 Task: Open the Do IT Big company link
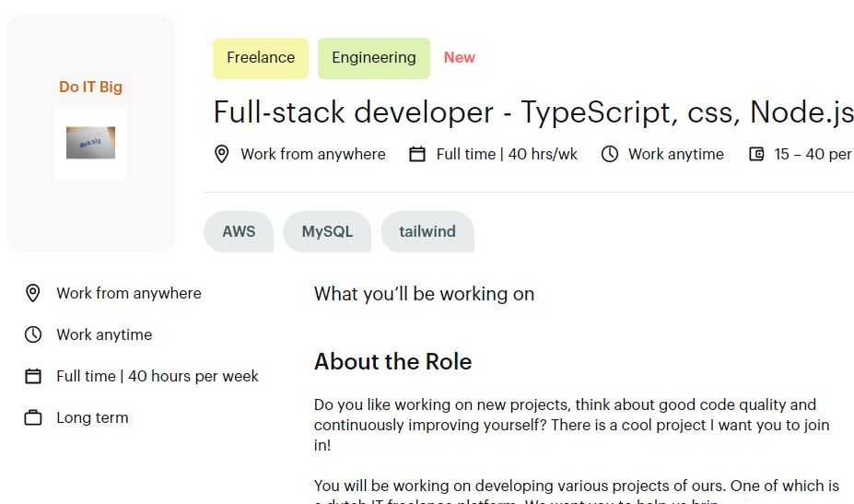coord(90,88)
